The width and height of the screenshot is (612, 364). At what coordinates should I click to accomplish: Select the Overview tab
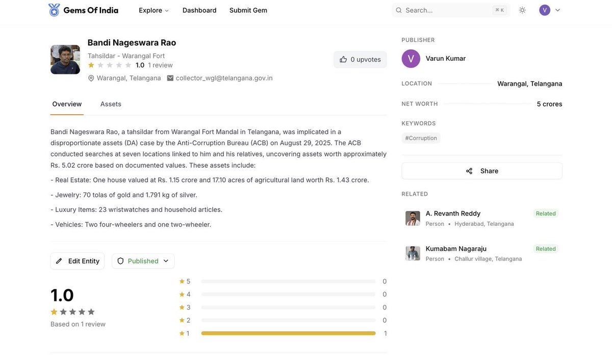tap(67, 104)
